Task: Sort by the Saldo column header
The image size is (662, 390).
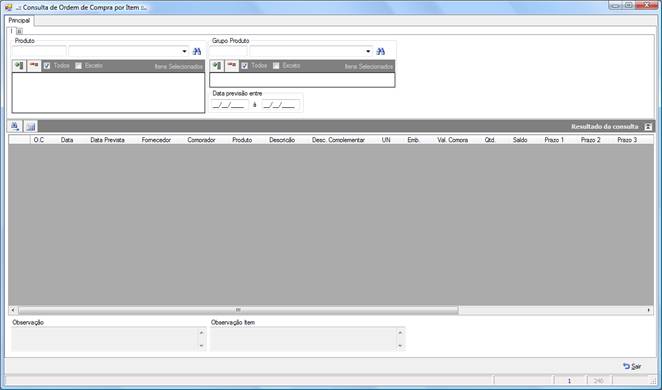Action: [x=520, y=140]
